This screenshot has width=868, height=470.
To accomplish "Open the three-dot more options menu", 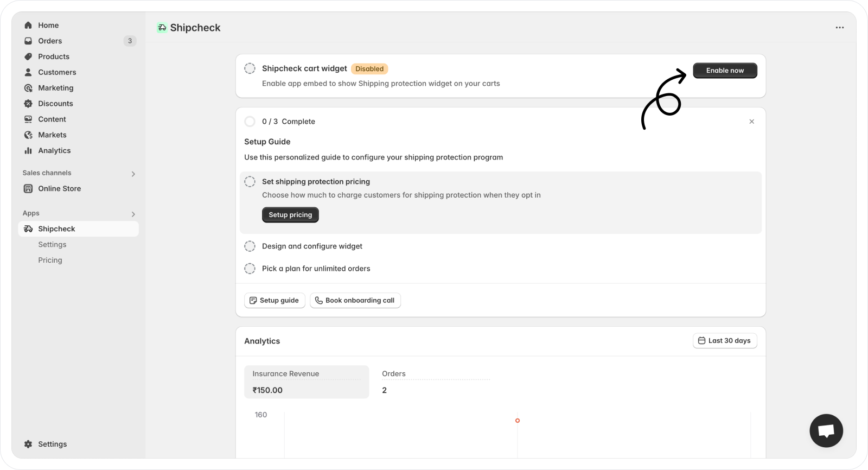I will tap(840, 28).
